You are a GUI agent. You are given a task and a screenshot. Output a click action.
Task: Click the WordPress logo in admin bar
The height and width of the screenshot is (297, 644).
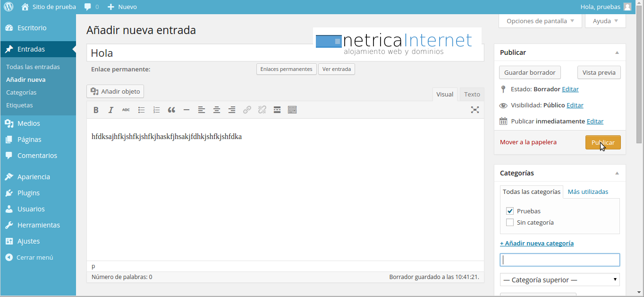8,7
